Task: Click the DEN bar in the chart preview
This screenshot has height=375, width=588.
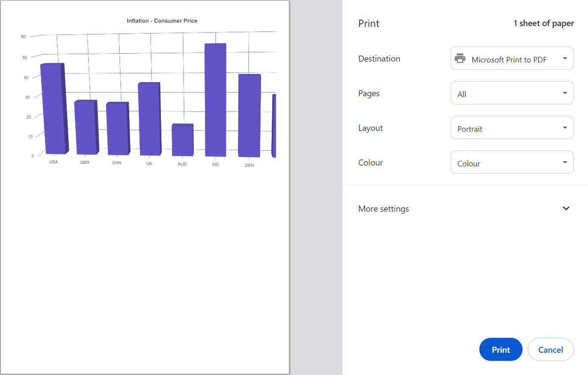Action: click(x=249, y=115)
